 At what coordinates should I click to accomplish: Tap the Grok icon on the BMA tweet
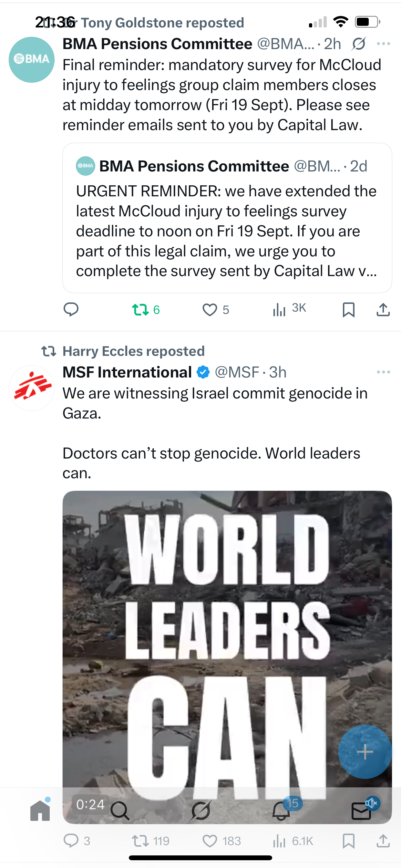[x=358, y=44]
